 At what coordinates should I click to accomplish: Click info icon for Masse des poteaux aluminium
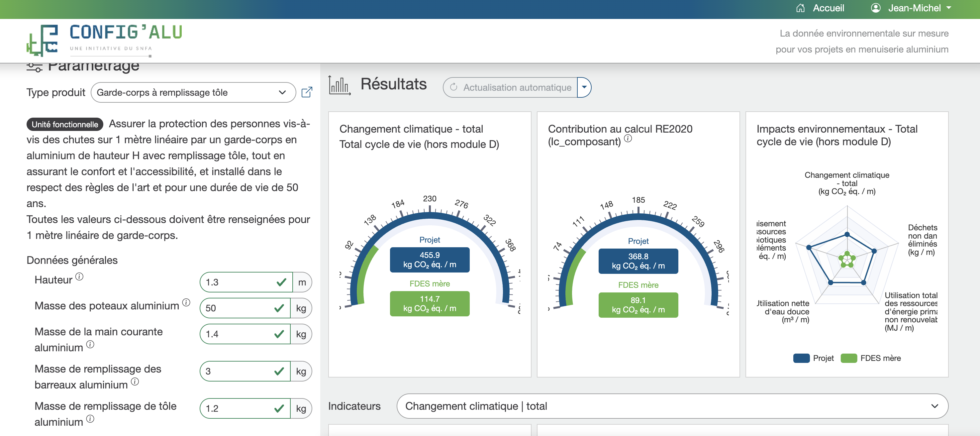point(186,302)
